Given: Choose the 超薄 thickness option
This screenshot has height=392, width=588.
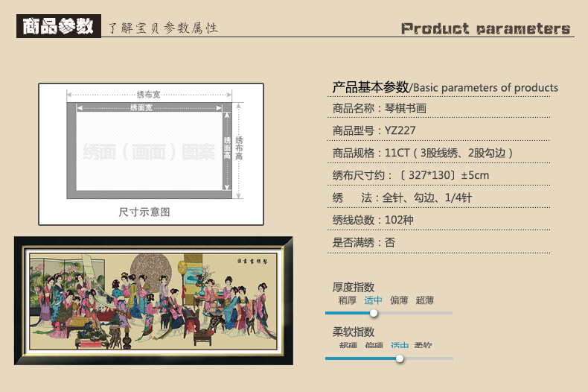Looking at the screenshot, I should [424, 300].
